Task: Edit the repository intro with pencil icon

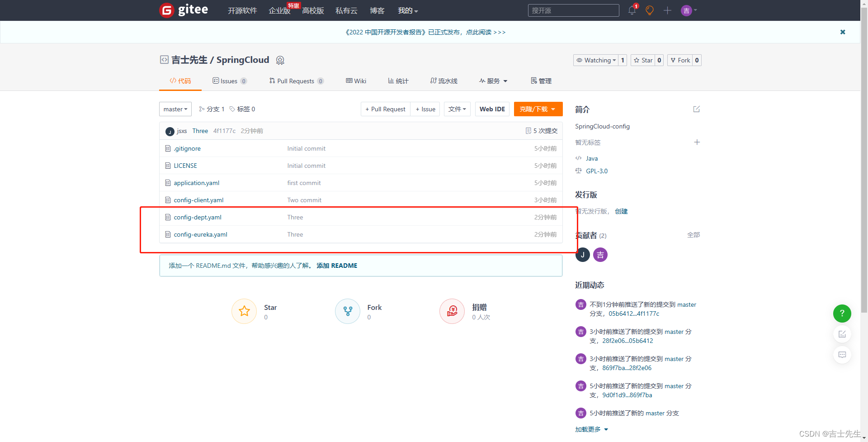Action: pyautogui.click(x=697, y=109)
